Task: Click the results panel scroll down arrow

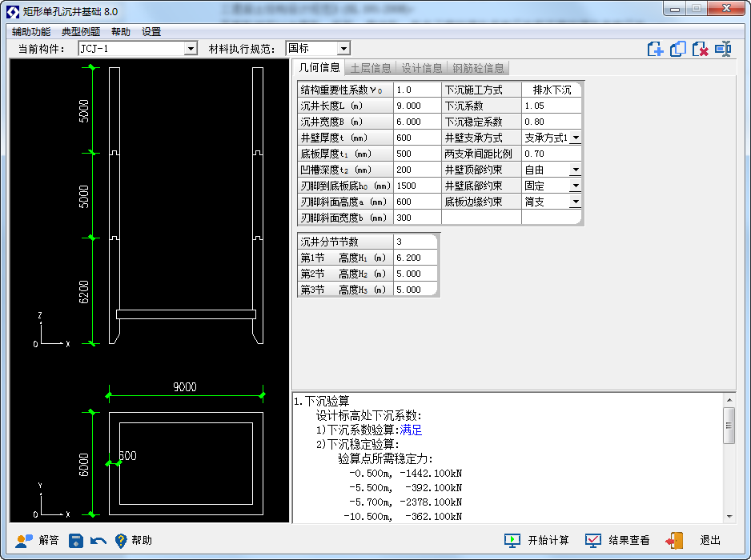Action: (x=729, y=517)
